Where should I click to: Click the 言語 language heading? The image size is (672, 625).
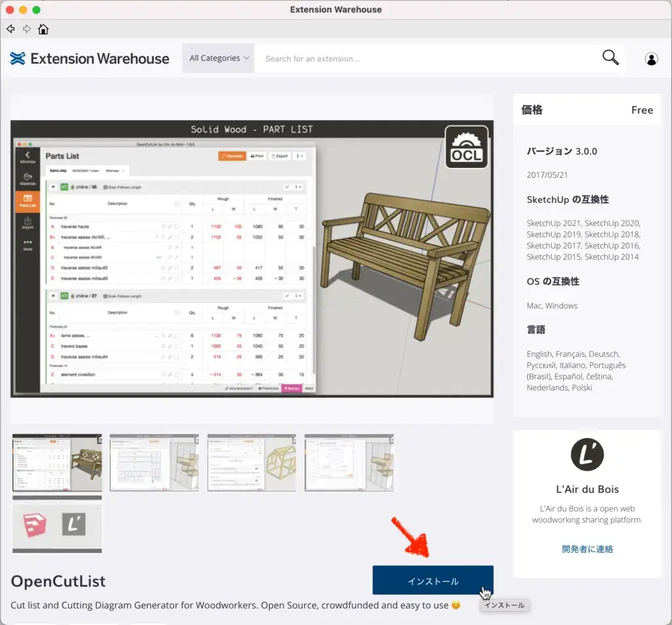(535, 329)
